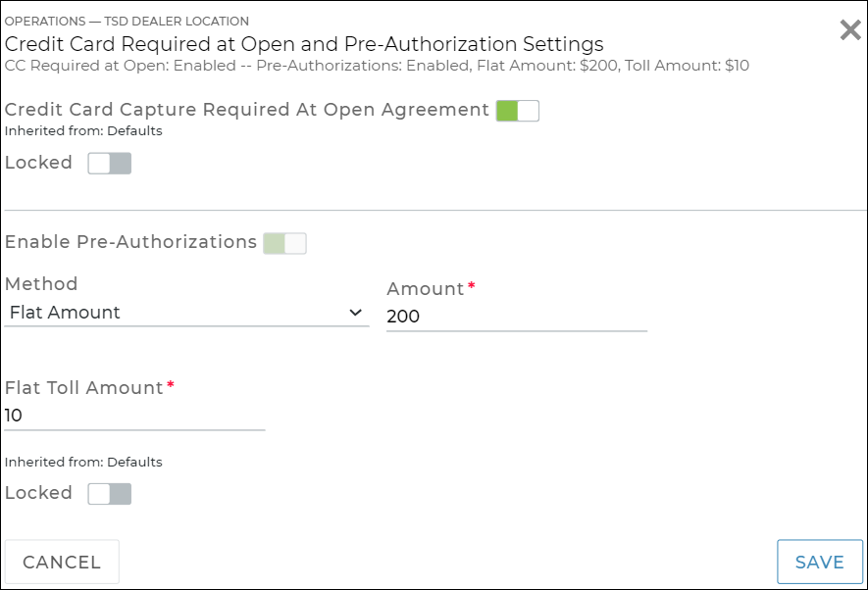Click the Enable Pre-Authorizations label text

click(x=130, y=242)
